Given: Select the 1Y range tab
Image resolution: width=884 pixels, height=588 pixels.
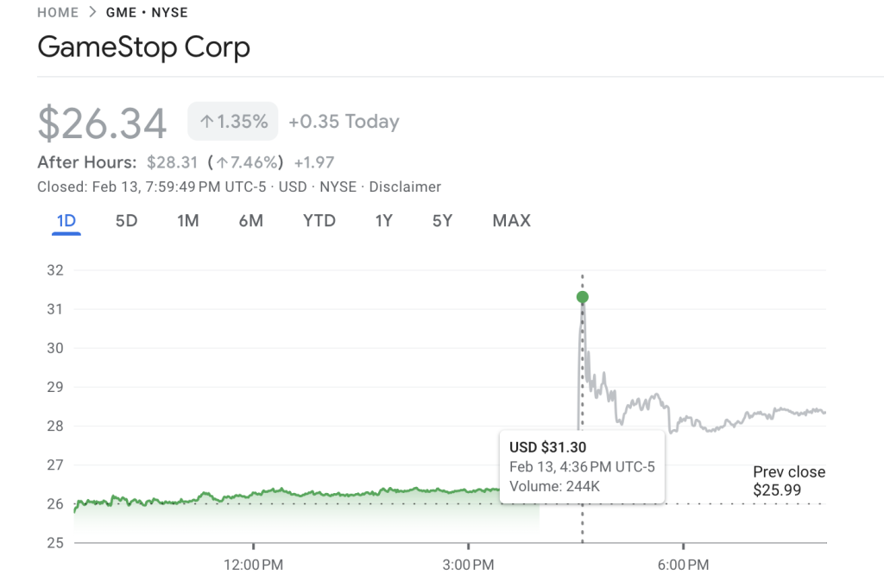Looking at the screenshot, I should click(x=383, y=220).
